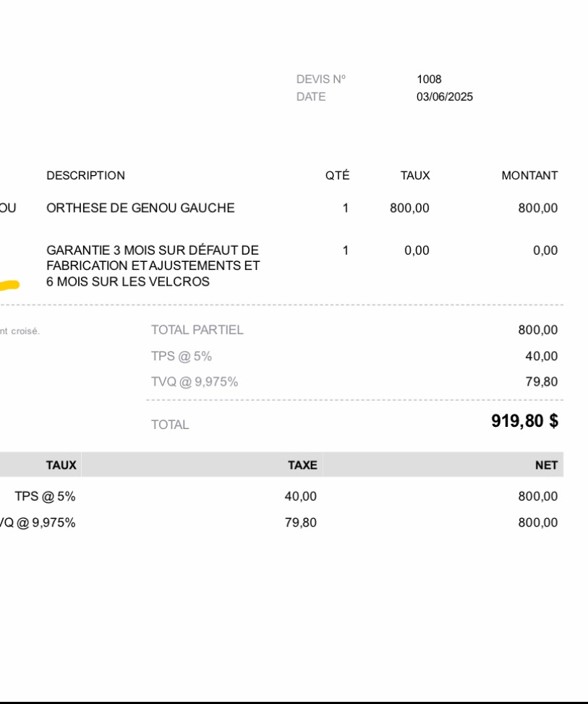Click the 79,80 value under TAXE column
Screen dimensions: 588x704
pos(300,522)
